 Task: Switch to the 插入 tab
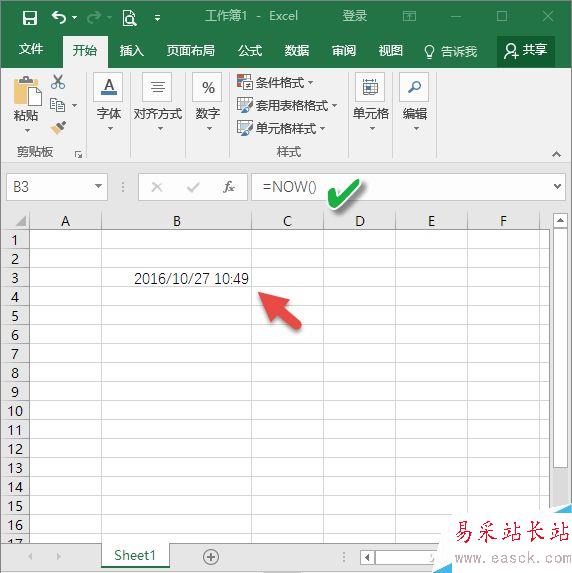(x=132, y=50)
